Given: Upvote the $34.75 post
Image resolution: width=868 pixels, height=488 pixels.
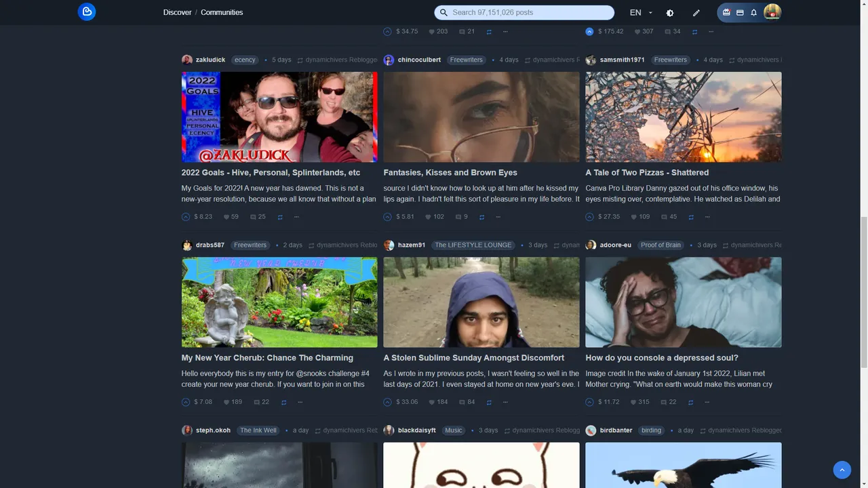Looking at the screenshot, I should (x=388, y=31).
